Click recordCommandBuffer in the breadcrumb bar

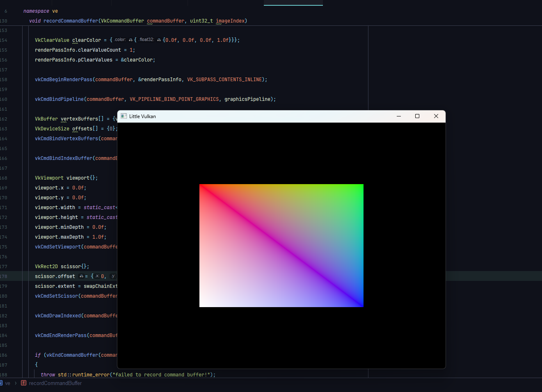point(55,383)
